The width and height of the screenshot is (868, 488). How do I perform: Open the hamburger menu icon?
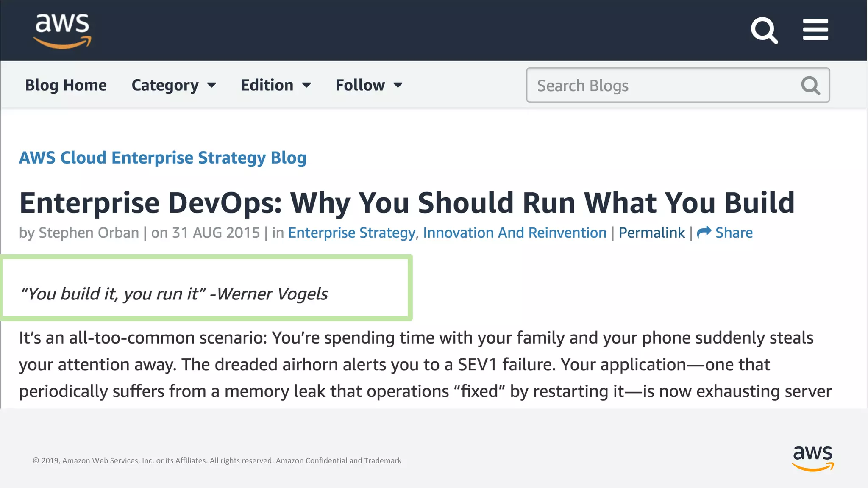tap(815, 30)
